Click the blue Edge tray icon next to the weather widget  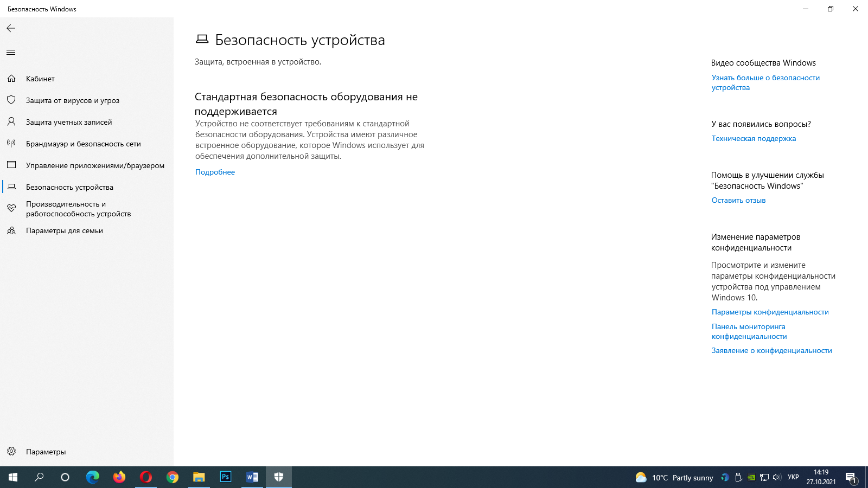coord(725,478)
